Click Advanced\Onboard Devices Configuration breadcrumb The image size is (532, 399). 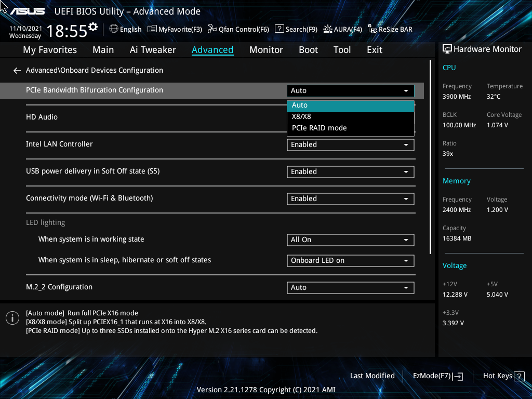click(95, 70)
